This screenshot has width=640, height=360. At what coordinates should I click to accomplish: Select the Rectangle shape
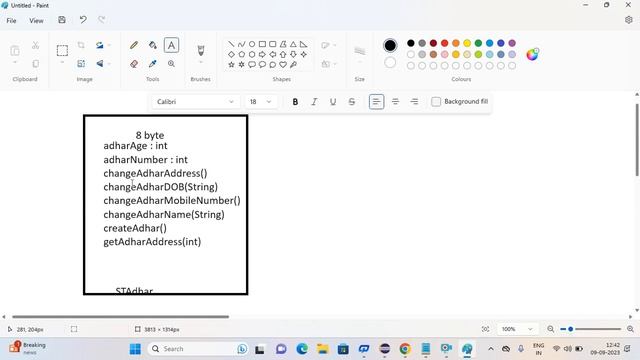click(x=262, y=44)
